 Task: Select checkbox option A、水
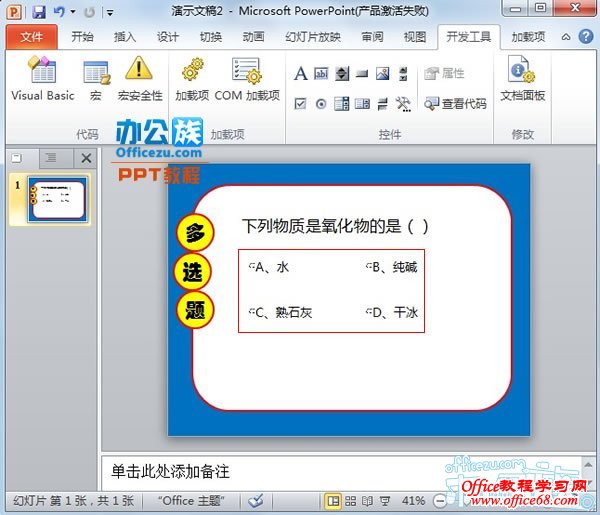[251, 267]
